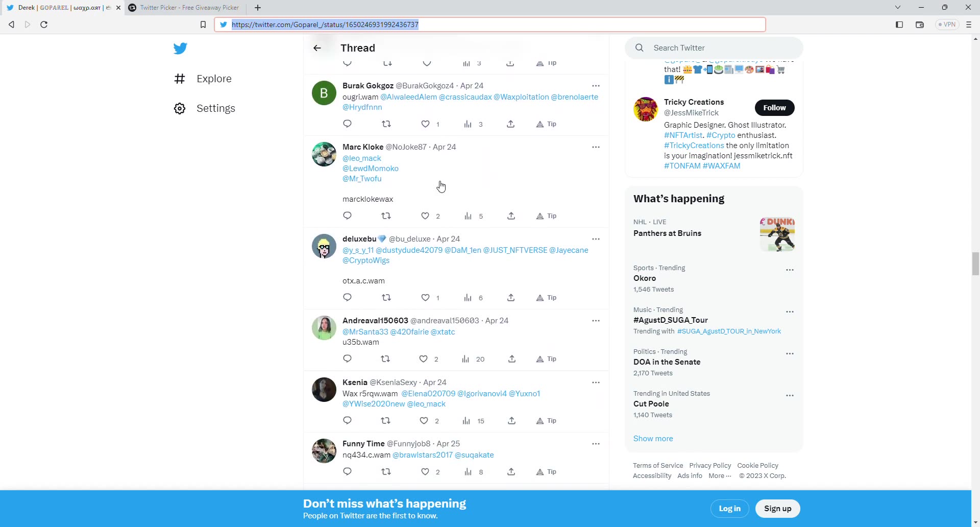Open the browser sidebar panel
Image resolution: width=980 pixels, height=527 pixels.
point(899,25)
